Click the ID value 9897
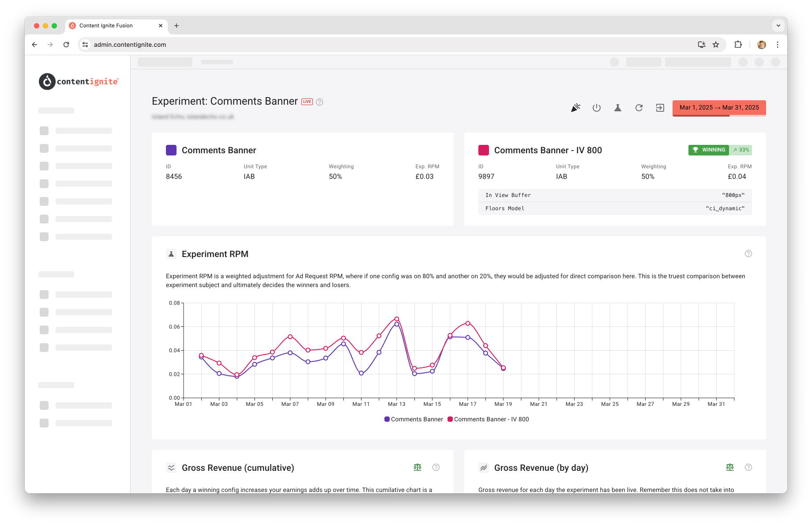812x526 pixels. [x=486, y=177]
